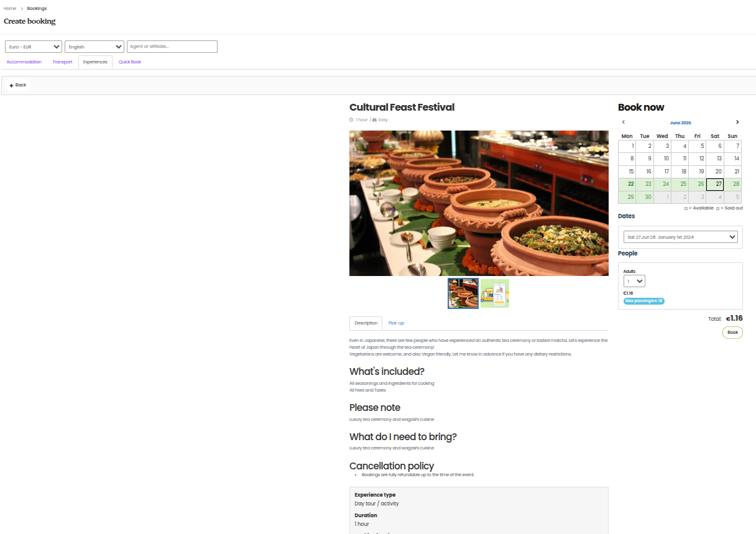Image resolution: width=756 pixels, height=534 pixels.
Task: Click June 10 in the calendar
Action: [x=662, y=159]
